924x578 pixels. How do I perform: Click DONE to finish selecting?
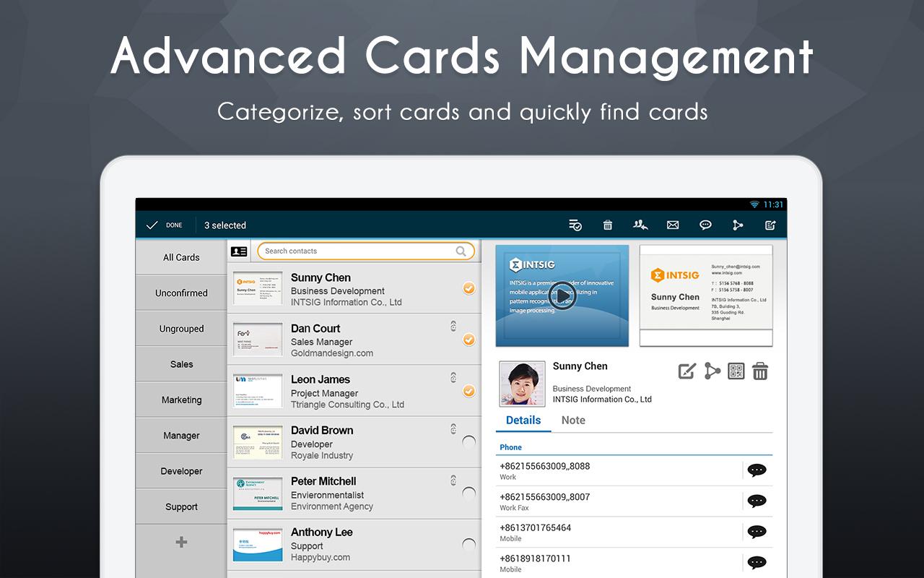click(x=165, y=225)
